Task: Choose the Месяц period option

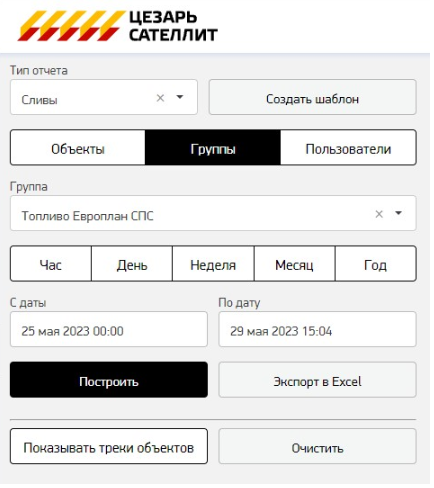Action: pos(295,264)
